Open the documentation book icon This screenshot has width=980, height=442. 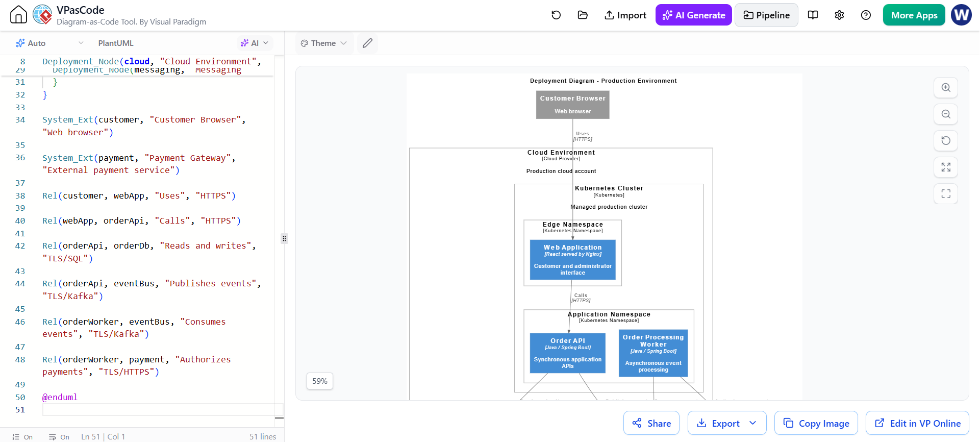813,15
